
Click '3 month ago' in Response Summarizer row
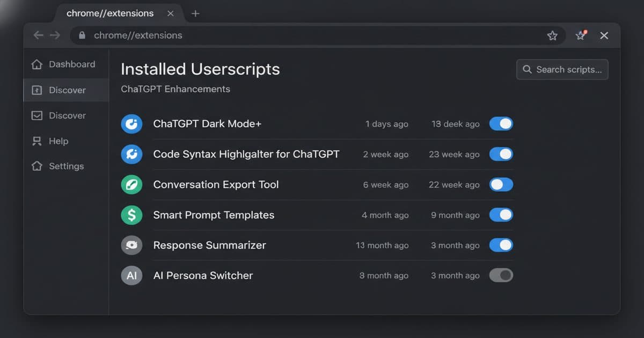coord(455,245)
